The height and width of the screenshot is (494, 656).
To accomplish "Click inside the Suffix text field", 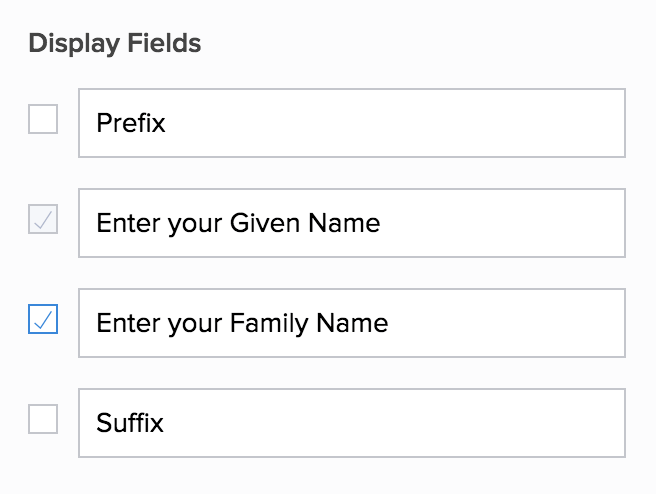I will (352, 423).
